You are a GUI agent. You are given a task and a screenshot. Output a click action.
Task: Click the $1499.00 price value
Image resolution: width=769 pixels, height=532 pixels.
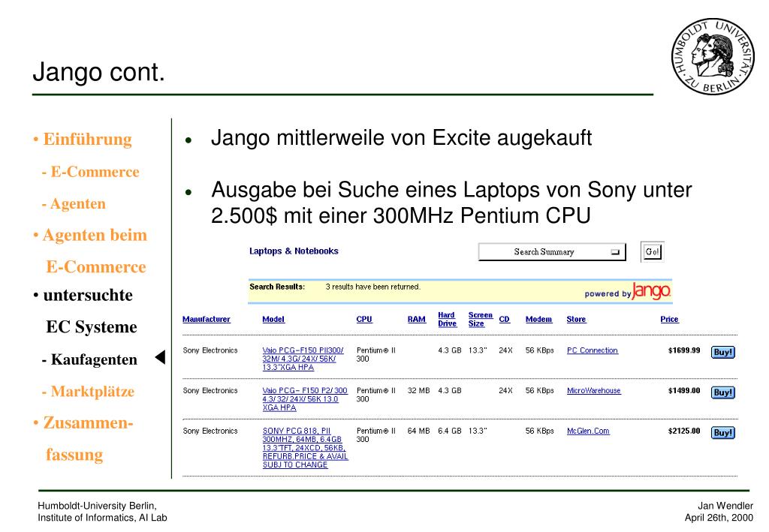[683, 391]
